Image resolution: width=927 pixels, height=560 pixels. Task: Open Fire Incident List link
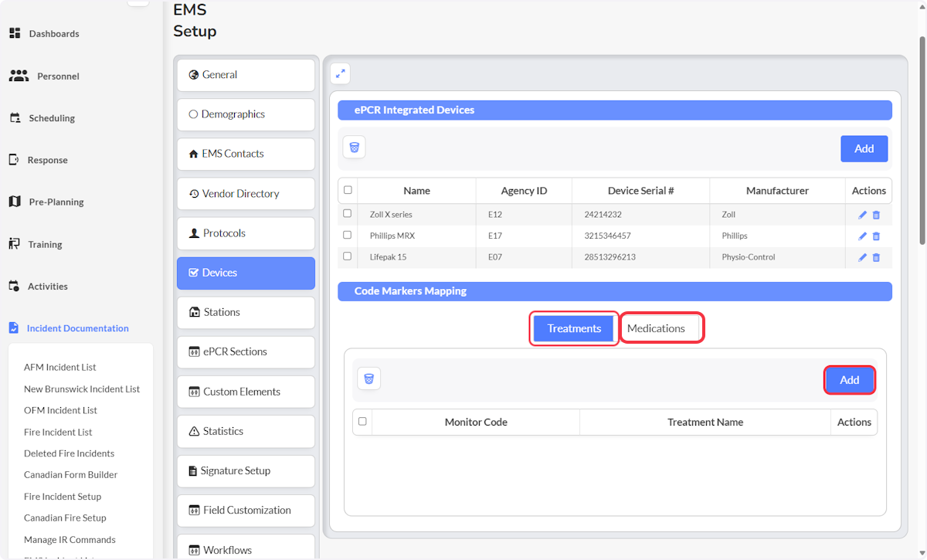(58, 432)
